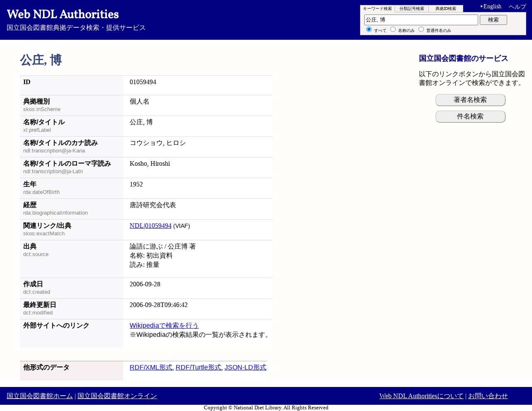Click the 外部サイトへのリンク row label

click(x=56, y=326)
